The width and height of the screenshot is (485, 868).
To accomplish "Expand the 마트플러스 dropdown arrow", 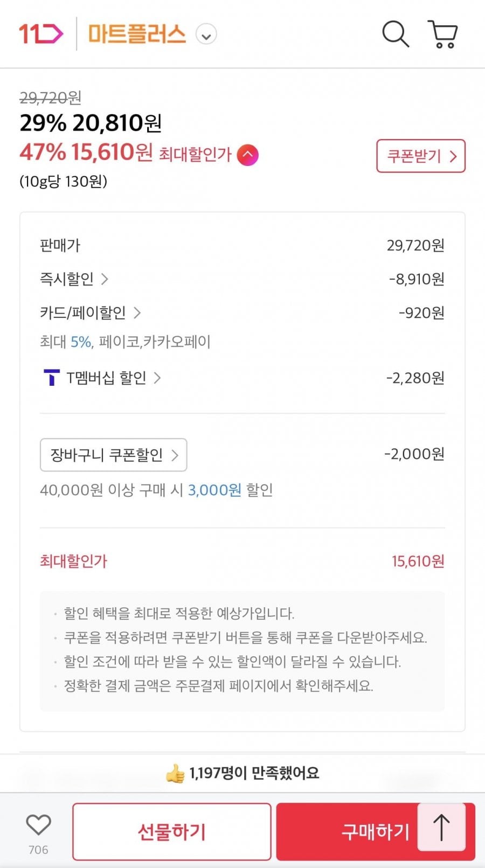I will pos(206,36).
